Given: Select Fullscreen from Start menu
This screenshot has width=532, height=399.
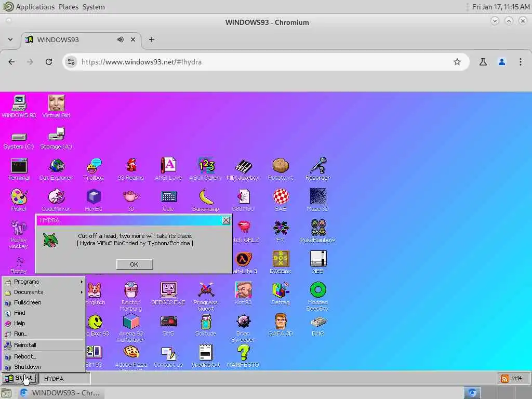Looking at the screenshot, I should (44, 303).
